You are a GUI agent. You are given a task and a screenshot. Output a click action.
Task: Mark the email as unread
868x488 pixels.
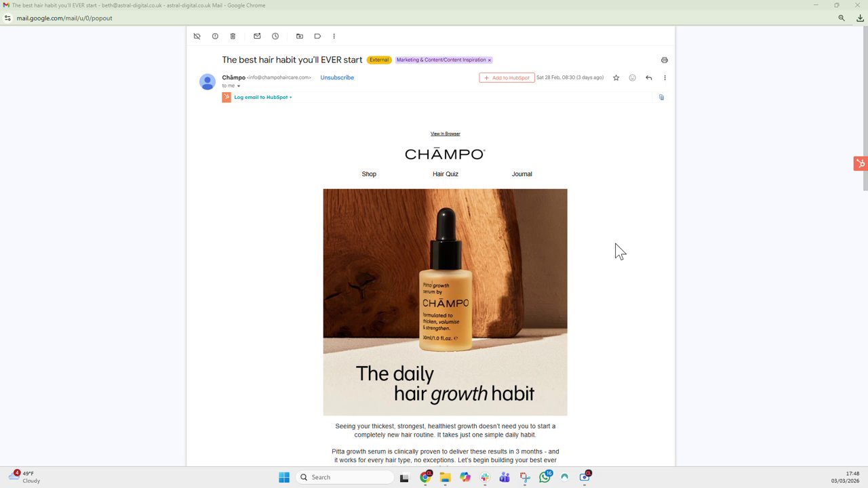click(257, 36)
